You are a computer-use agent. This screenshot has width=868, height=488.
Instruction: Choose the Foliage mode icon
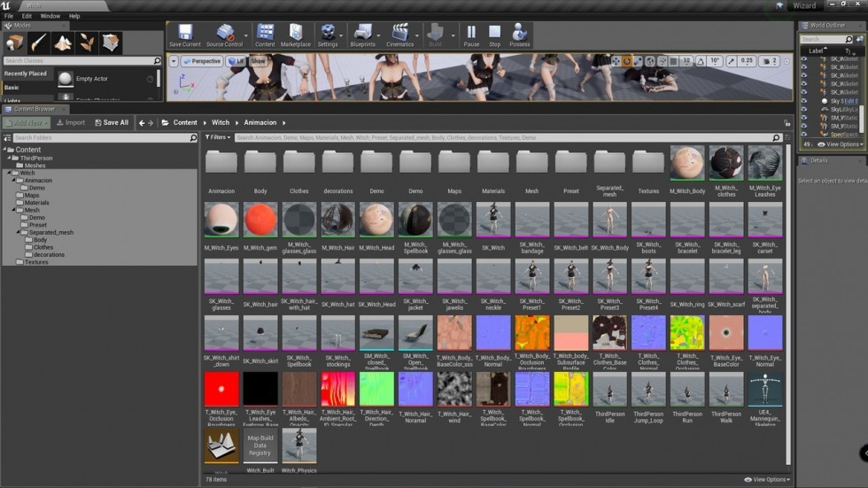tap(87, 43)
